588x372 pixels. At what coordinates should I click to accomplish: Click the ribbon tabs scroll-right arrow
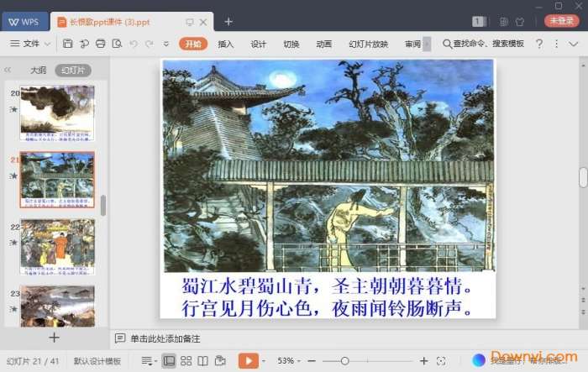click(427, 44)
